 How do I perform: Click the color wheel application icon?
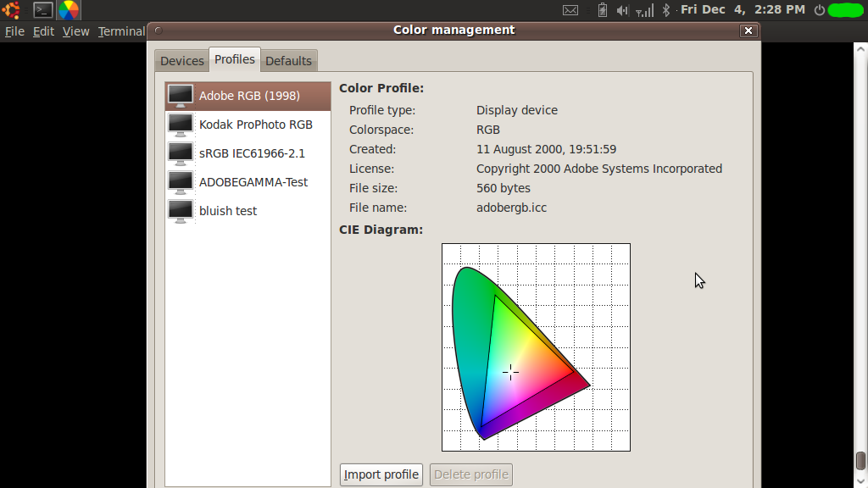(x=69, y=10)
